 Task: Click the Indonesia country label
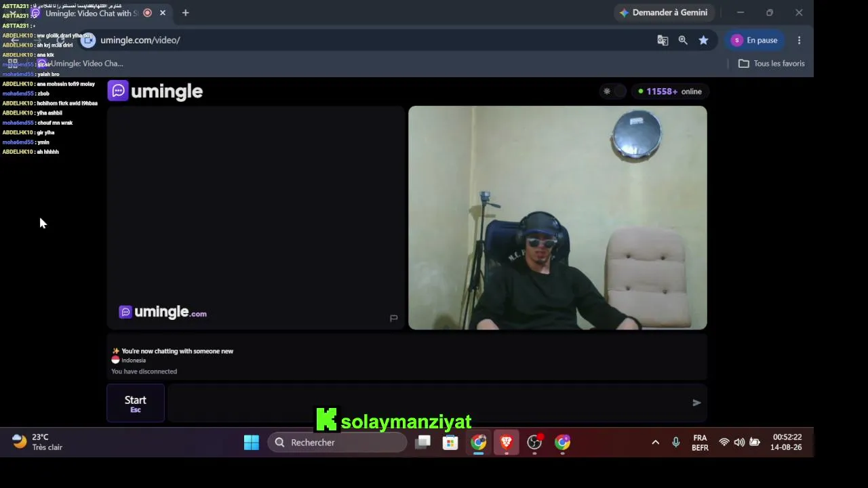134,361
